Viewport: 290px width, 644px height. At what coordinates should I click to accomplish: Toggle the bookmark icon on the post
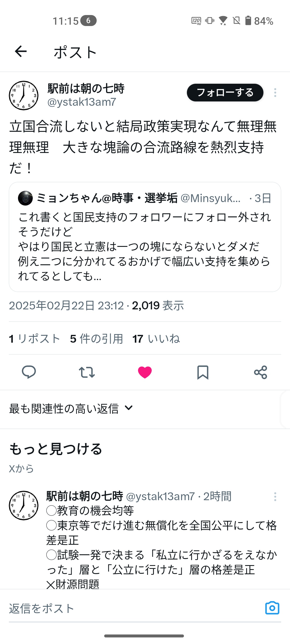click(203, 372)
